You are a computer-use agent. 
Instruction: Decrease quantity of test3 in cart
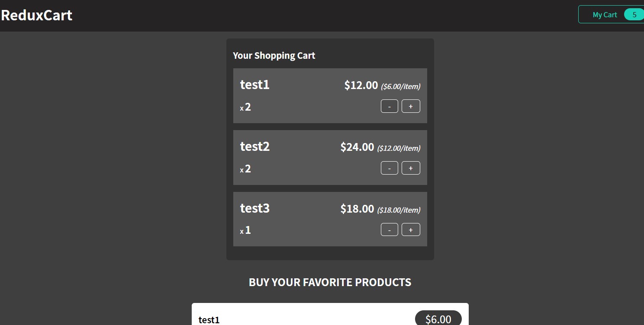(389, 229)
